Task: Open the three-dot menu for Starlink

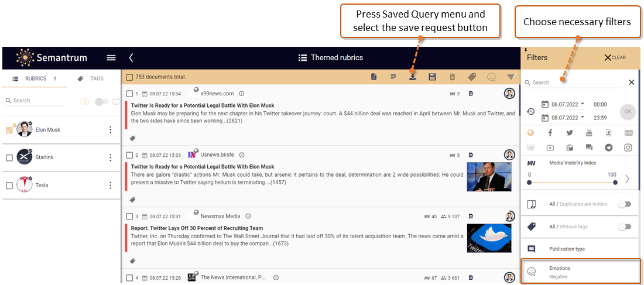Action: click(110, 157)
